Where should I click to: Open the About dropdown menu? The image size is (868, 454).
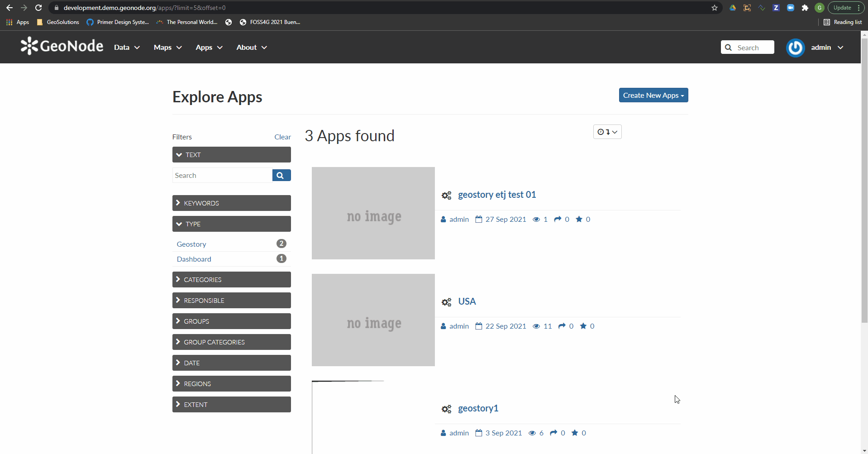[x=252, y=47]
